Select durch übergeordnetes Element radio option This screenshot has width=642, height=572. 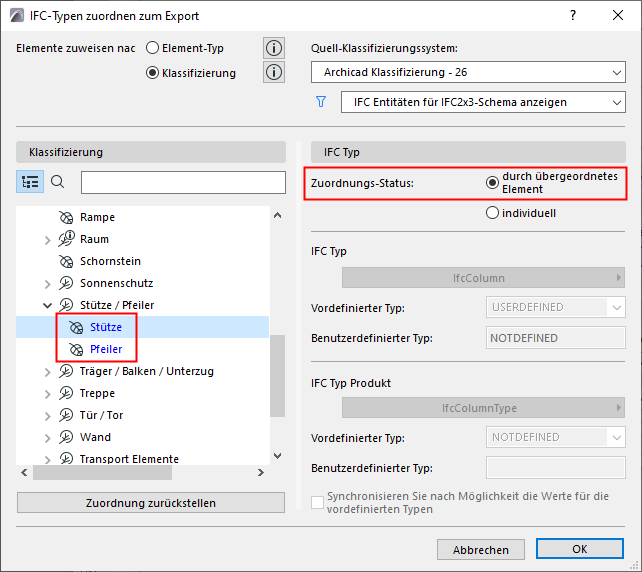point(492,183)
